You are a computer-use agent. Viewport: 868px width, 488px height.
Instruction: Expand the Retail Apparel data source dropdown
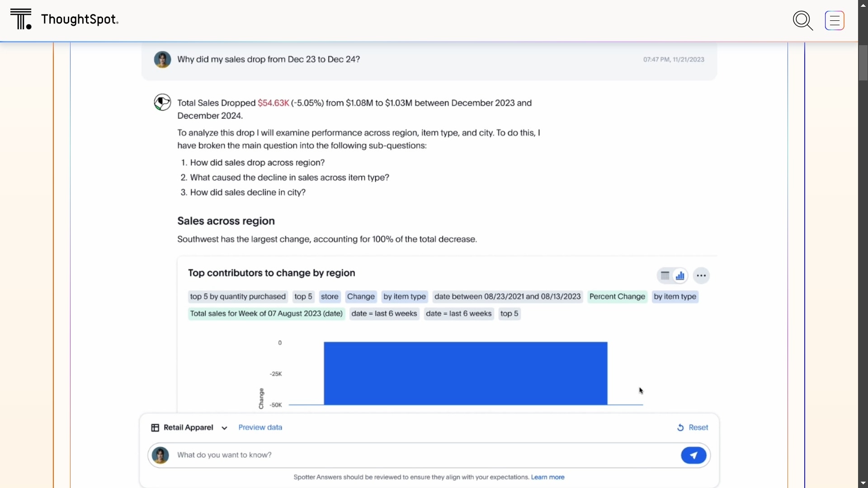[224, 428]
